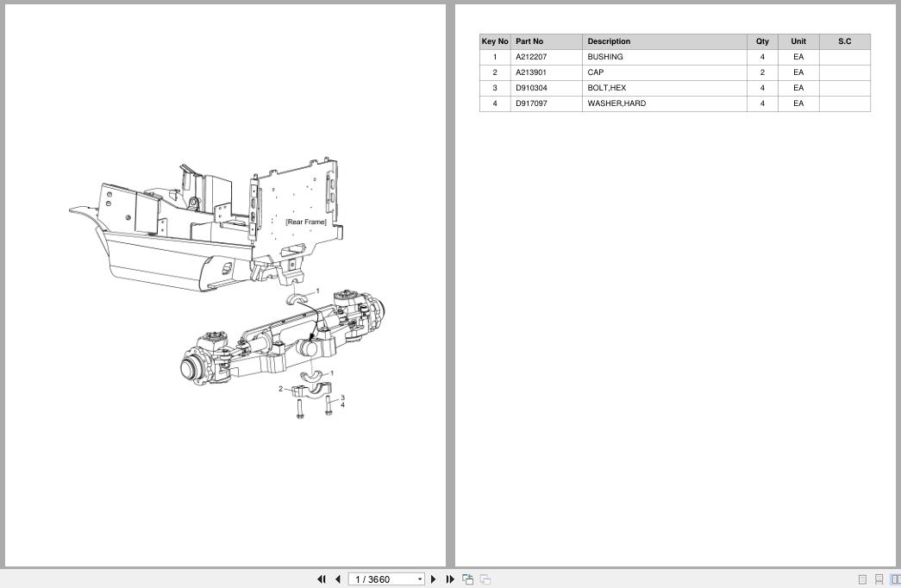Viewport: 901px width, 588px height.
Task: Open the page number dropdown
Action: coord(420,579)
